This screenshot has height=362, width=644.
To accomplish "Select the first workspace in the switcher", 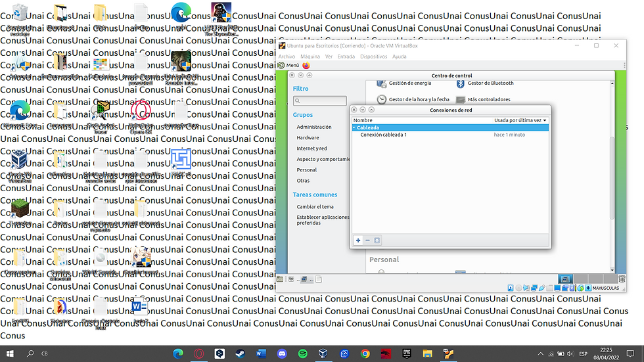I will coord(565,279).
